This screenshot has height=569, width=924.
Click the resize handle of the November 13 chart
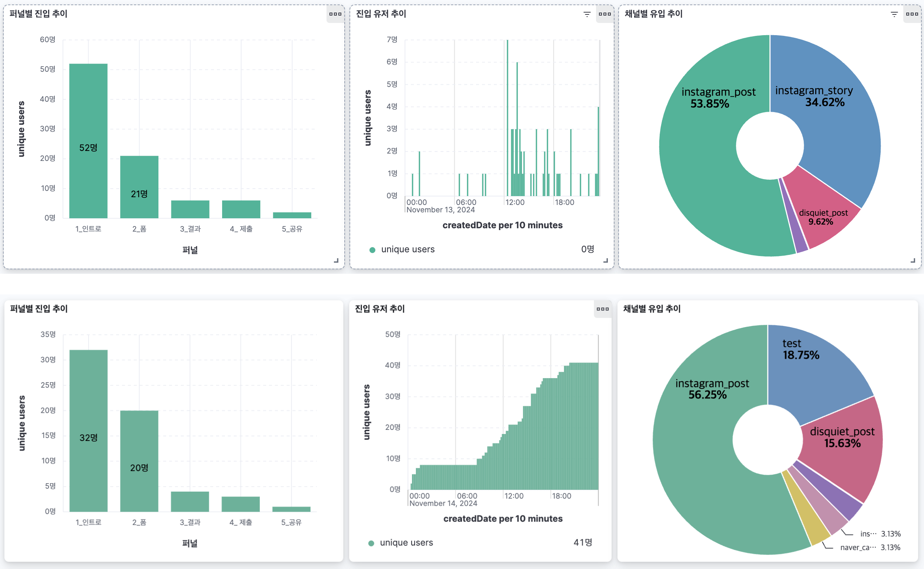(x=606, y=260)
